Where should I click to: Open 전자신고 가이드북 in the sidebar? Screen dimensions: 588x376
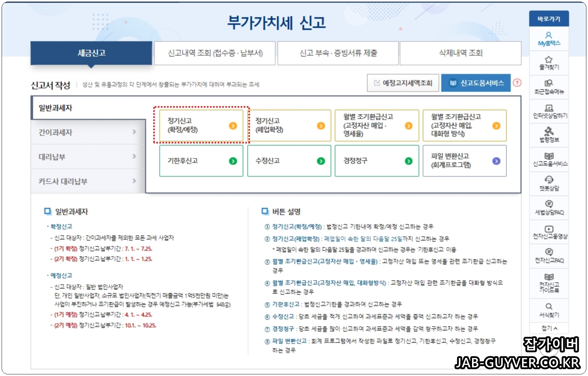pyautogui.click(x=548, y=283)
